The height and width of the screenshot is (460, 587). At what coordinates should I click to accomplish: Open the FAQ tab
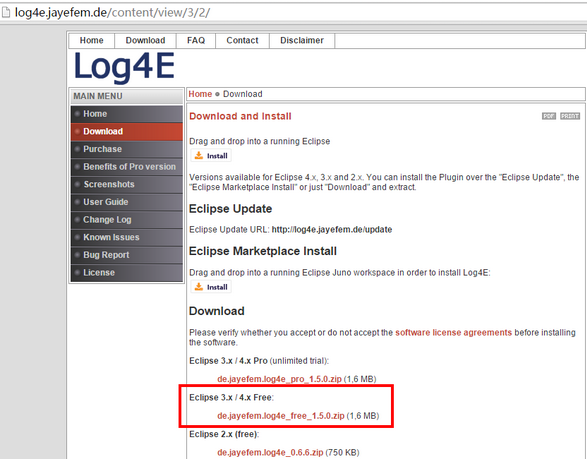[x=196, y=40]
